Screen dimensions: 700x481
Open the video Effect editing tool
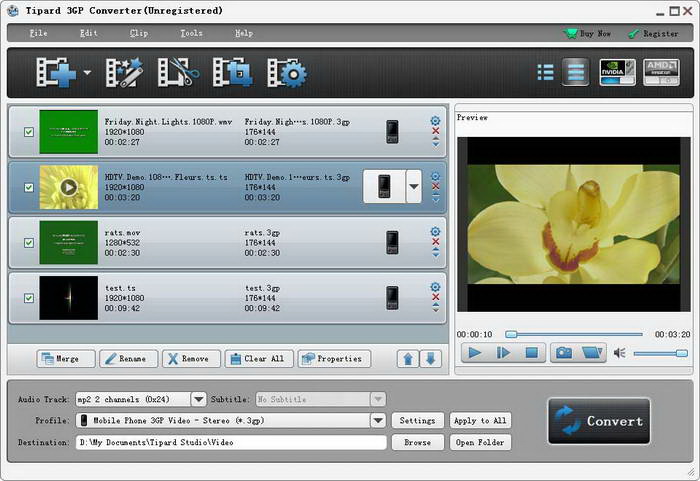click(x=125, y=73)
